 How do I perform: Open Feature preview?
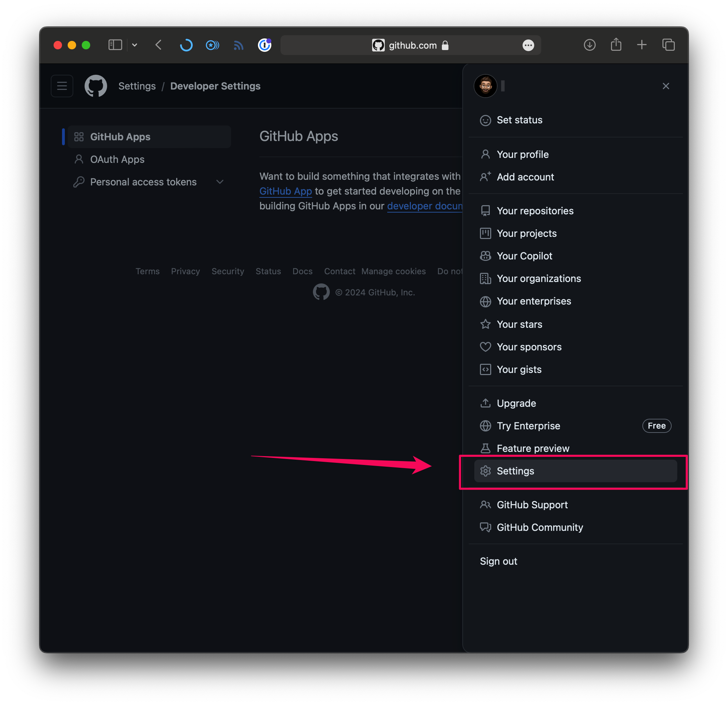coord(575,449)
